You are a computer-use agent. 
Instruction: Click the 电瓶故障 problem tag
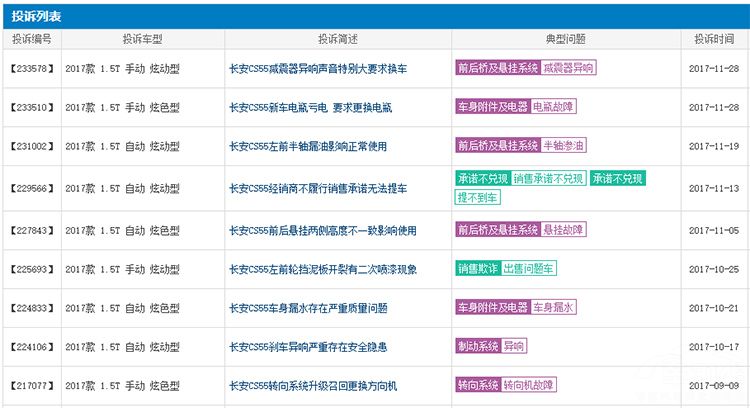[553, 107]
